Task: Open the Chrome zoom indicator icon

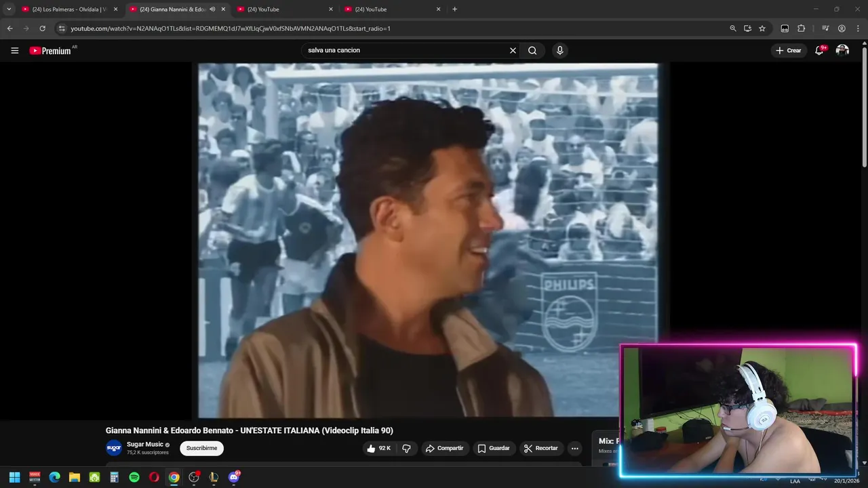Action: (732, 28)
